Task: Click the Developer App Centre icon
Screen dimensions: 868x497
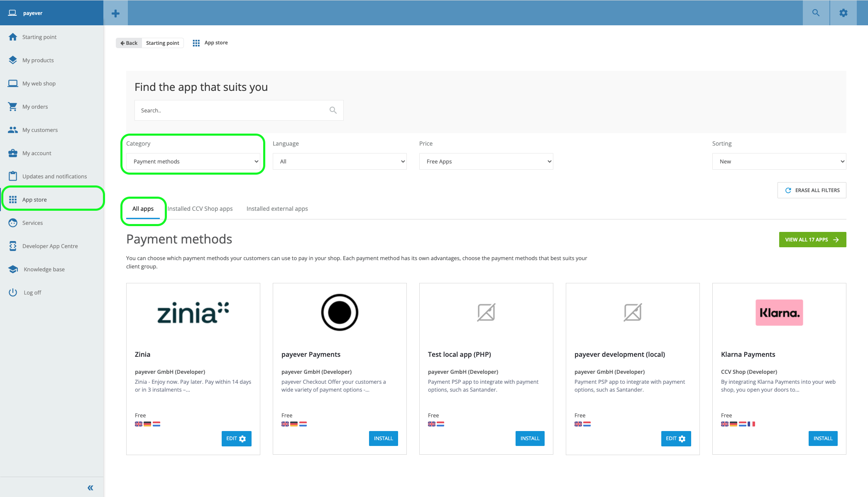Action: [x=13, y=246]
